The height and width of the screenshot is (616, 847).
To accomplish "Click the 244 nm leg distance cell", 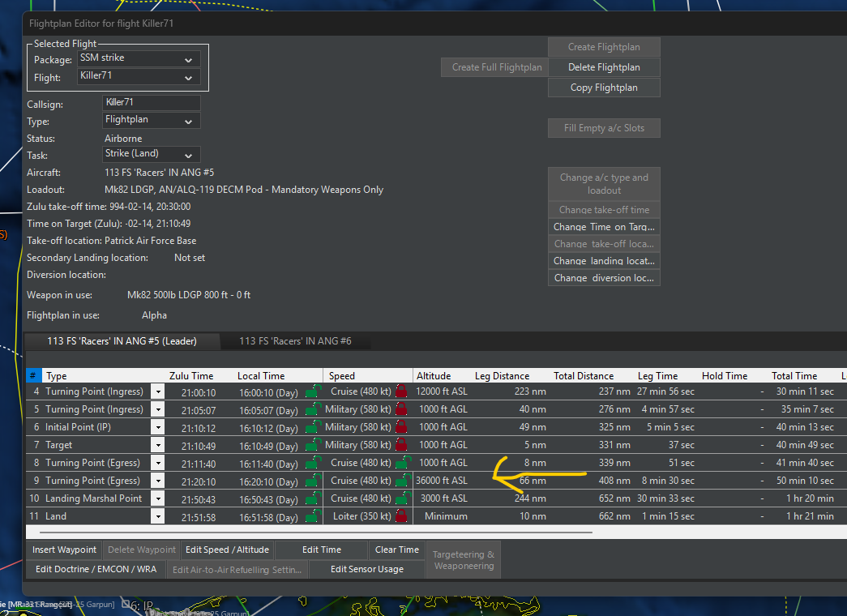I will tap(530, 498).
